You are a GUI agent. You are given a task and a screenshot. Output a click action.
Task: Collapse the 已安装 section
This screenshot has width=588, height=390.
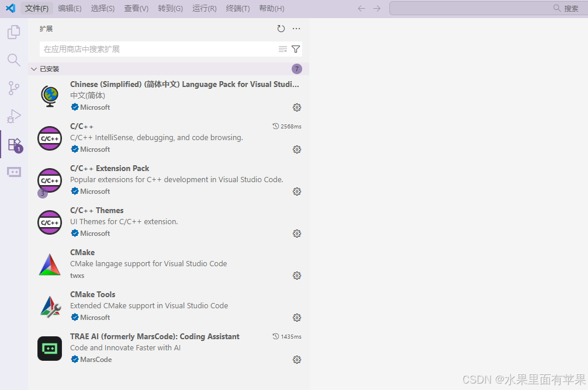click(169, 69)
